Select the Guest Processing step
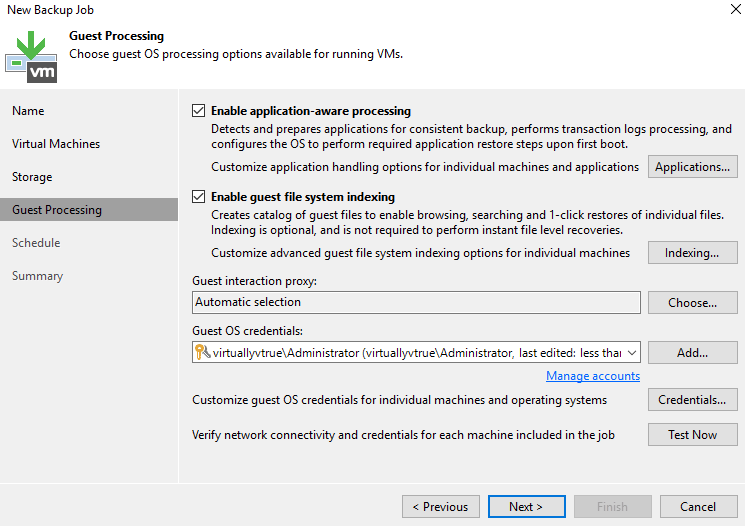 [57, 210]
